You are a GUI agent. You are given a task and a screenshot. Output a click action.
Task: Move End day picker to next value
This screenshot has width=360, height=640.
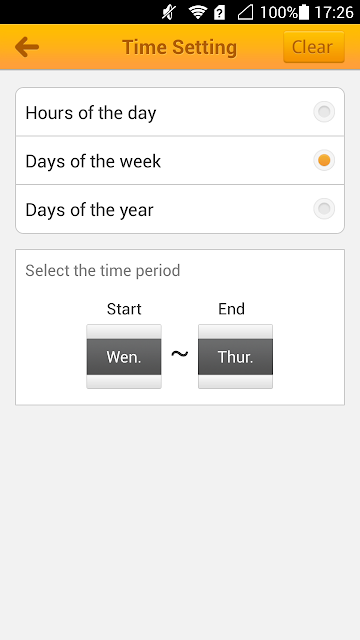click(236, 382)
